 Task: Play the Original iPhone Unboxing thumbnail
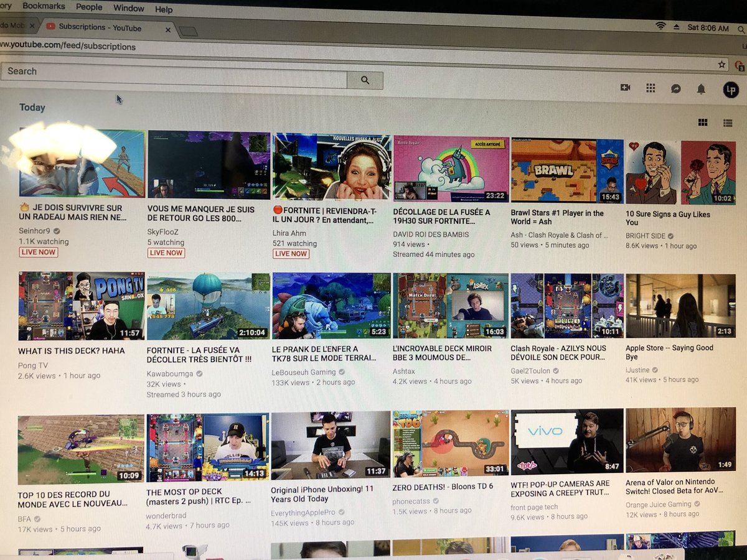click(x=331, y=446)
